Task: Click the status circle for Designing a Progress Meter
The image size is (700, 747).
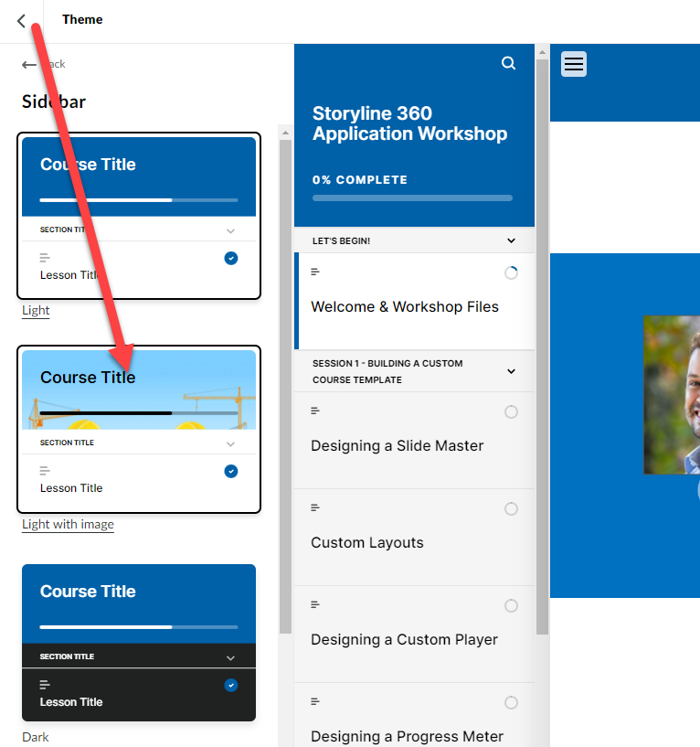Action: 511,703
